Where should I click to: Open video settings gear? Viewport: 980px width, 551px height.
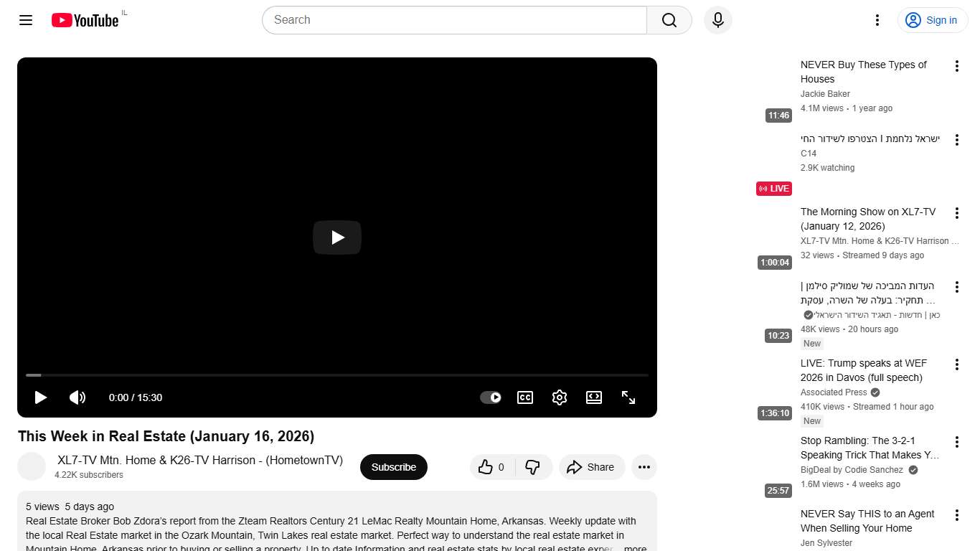pyautogui.click(x=560, y=397)
